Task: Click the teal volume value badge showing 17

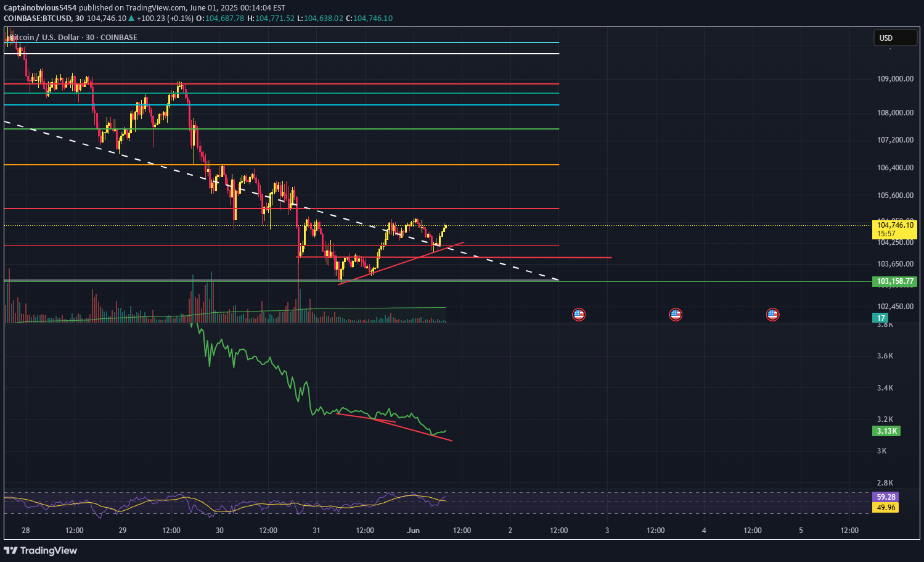Action: (880, 317)
